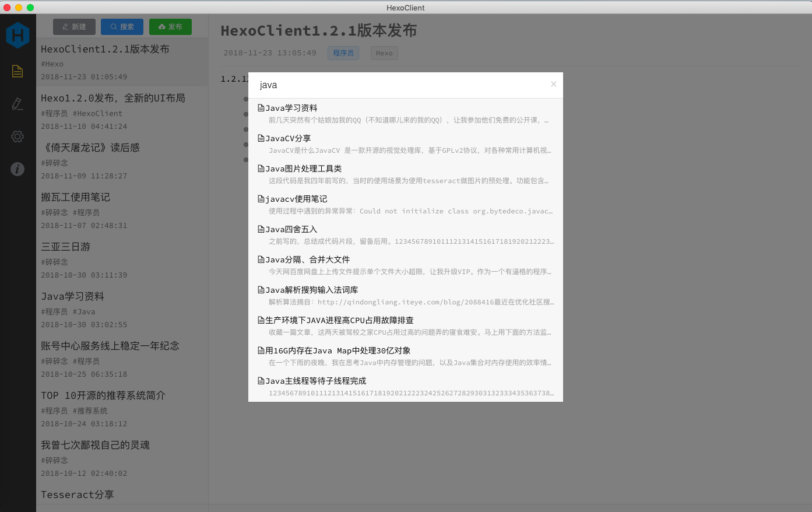
Task: Click the article title HexoClient1.2.1版本发布 heading
Action: pos(319,30)
